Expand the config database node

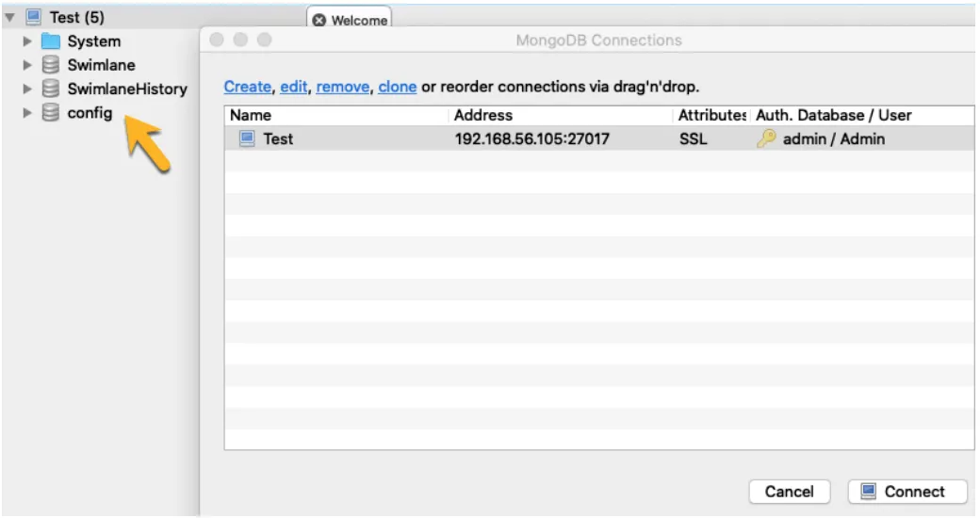[27, 113]
